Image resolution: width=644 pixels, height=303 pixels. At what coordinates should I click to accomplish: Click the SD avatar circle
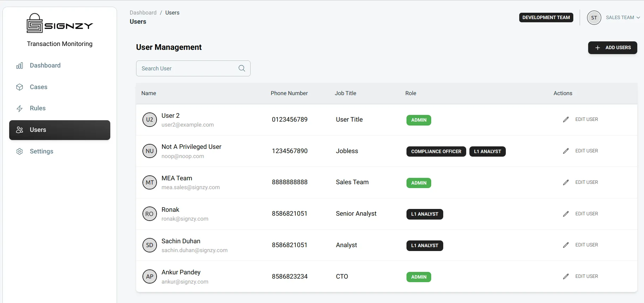[150, 245]
